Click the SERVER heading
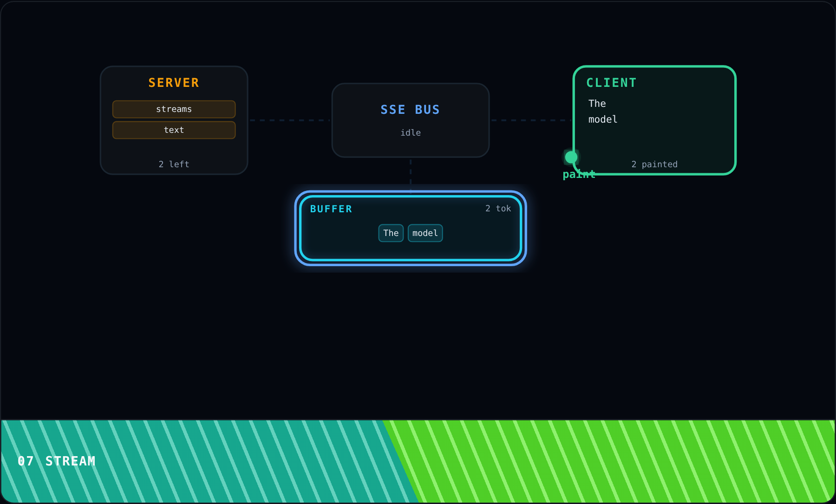 174,83
